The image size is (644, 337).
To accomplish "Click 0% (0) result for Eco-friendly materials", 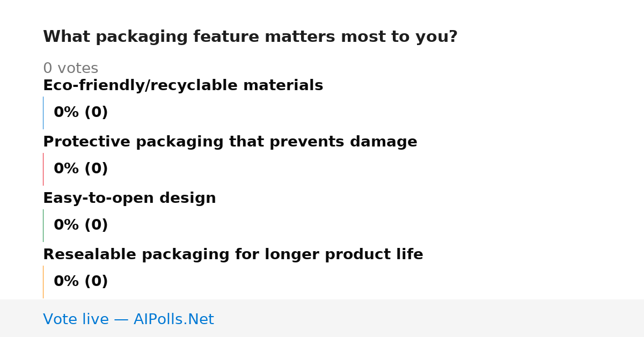I will point(80,113).
